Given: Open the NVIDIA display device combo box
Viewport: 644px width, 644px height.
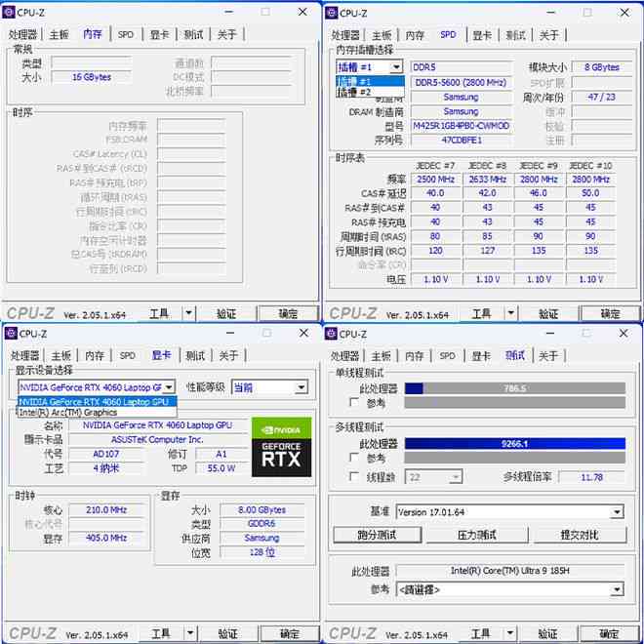Looking at the screenshot, I should [x=97, y=387].
